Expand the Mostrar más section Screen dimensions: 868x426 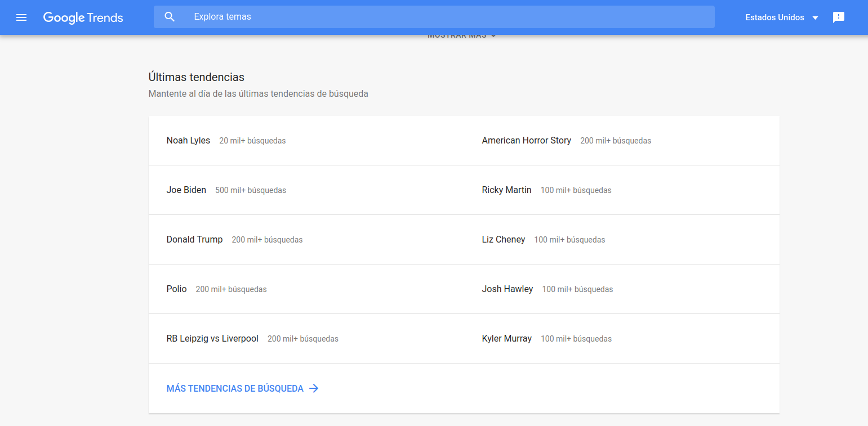(461, 36)
